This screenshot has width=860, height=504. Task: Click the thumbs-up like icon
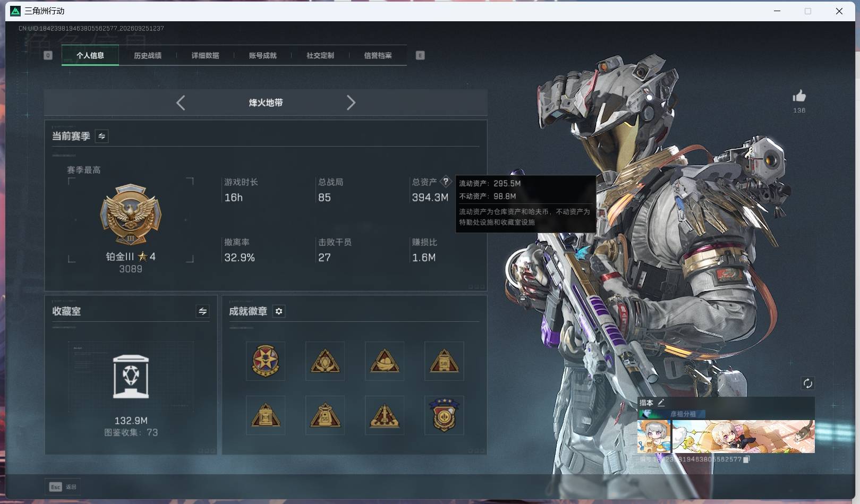click(x=799, y=96)
